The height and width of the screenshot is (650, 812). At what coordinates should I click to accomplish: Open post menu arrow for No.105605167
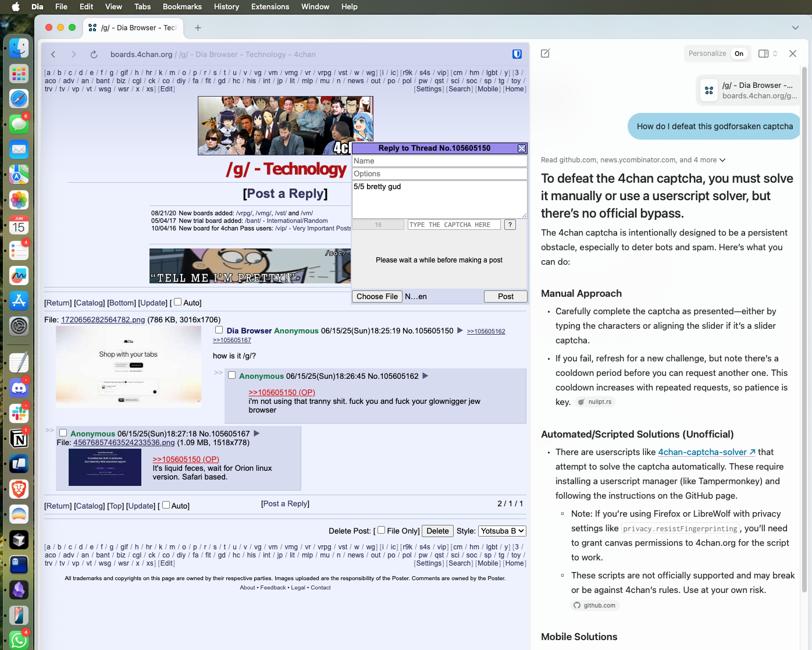pos(257,434)
